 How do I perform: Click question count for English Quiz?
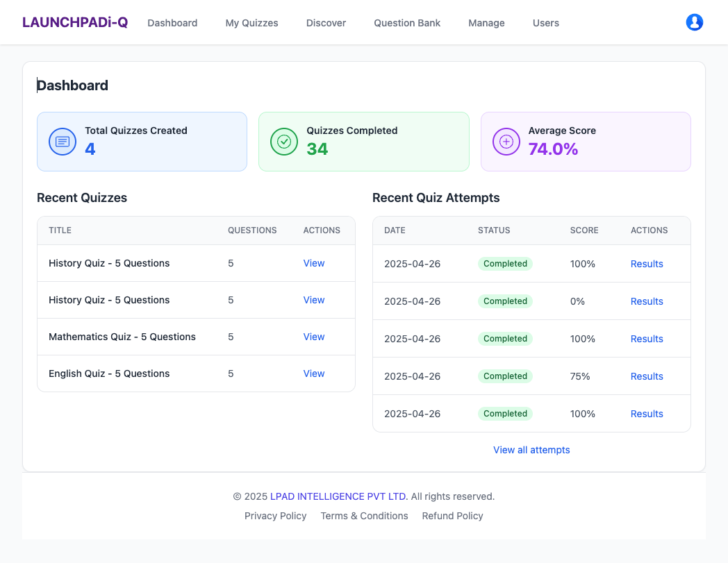pos(231,373)
